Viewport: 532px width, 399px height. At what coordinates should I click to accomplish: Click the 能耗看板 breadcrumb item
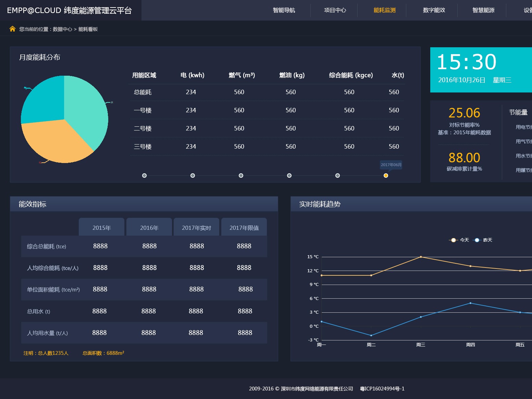tap(88, 29)
